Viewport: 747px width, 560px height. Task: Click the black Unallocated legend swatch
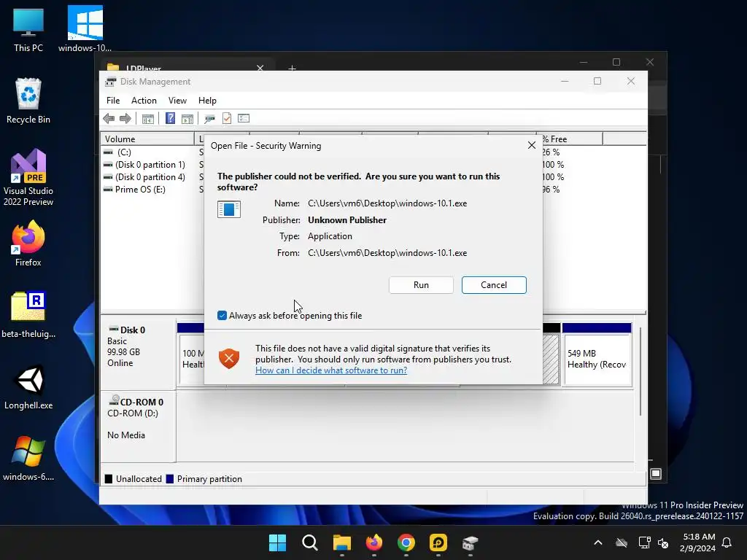click(109, 479)
